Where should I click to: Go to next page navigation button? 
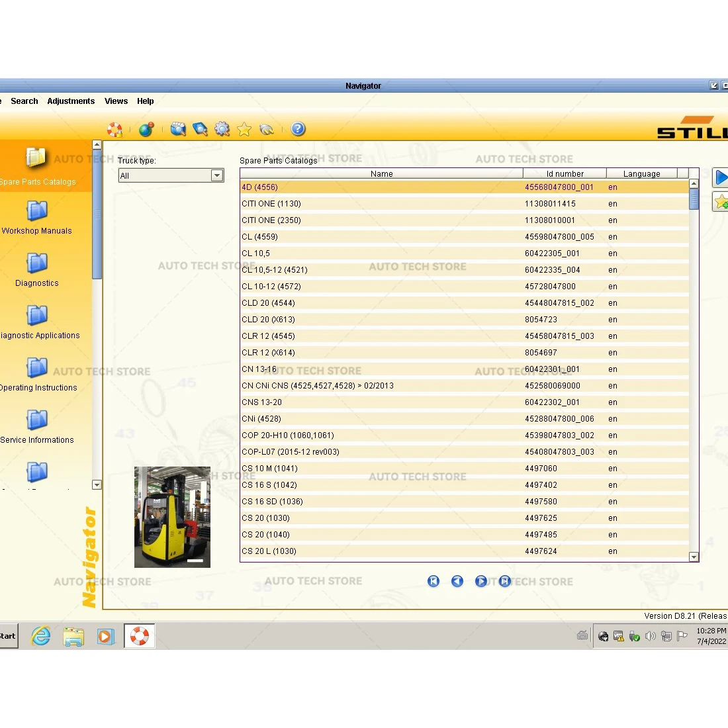pyautogui.click(x=481, y=581)
